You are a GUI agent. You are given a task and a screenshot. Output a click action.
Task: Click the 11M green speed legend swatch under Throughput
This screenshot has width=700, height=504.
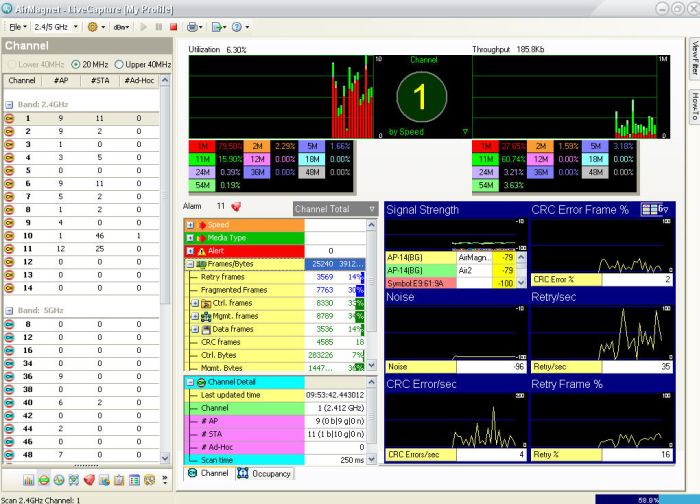[486, 159]
